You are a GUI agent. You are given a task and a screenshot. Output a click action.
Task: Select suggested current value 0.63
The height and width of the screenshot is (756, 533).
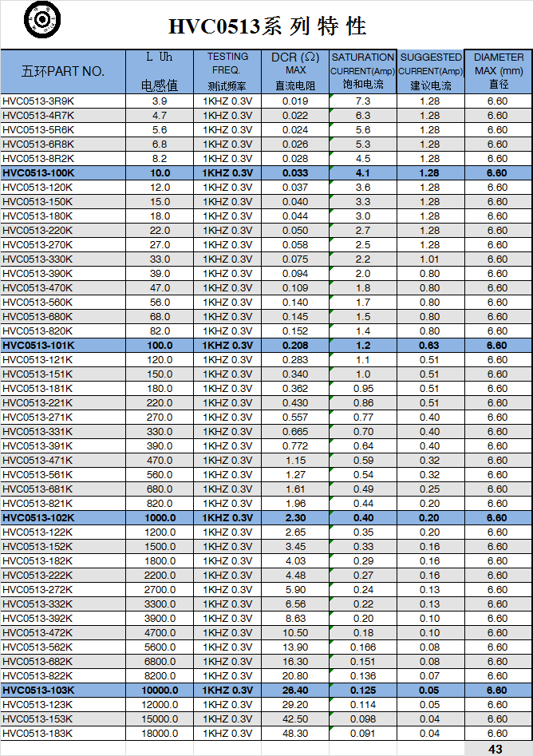[429, 346]
